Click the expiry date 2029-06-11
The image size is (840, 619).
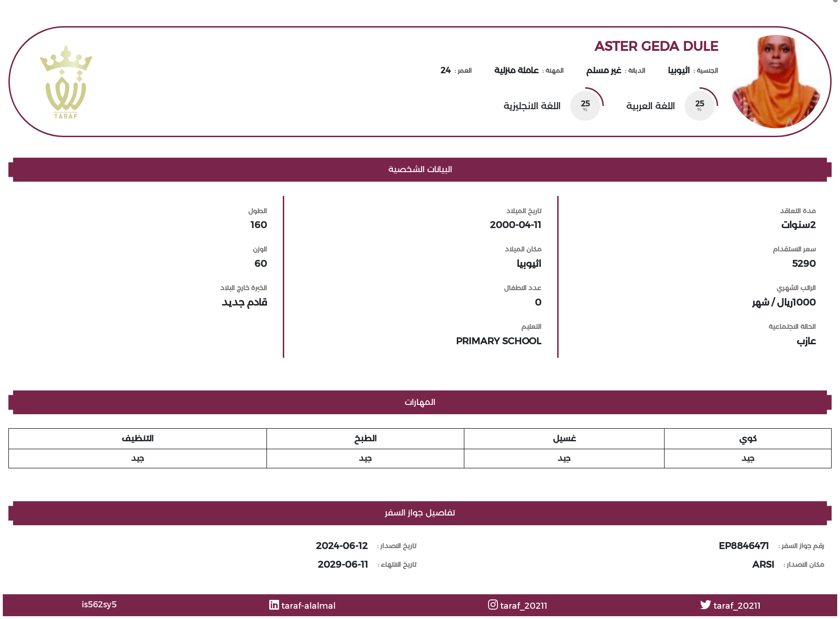tap(343, 564)
